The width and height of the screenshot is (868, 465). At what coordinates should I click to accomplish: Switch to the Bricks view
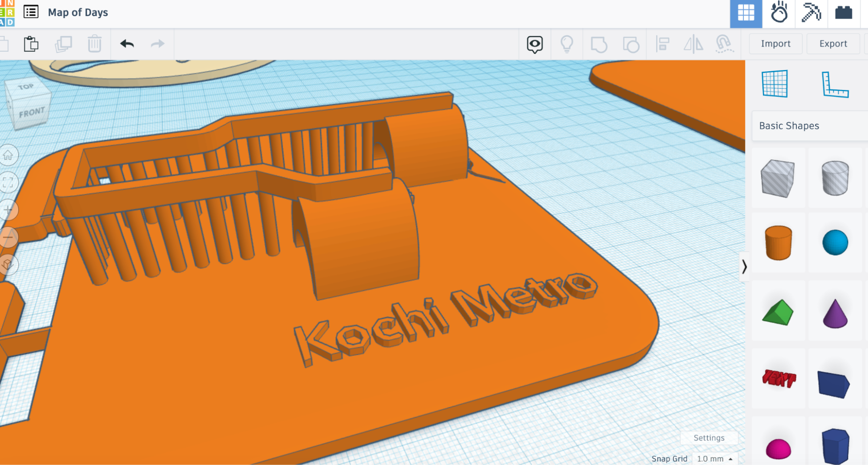point(843,13)
